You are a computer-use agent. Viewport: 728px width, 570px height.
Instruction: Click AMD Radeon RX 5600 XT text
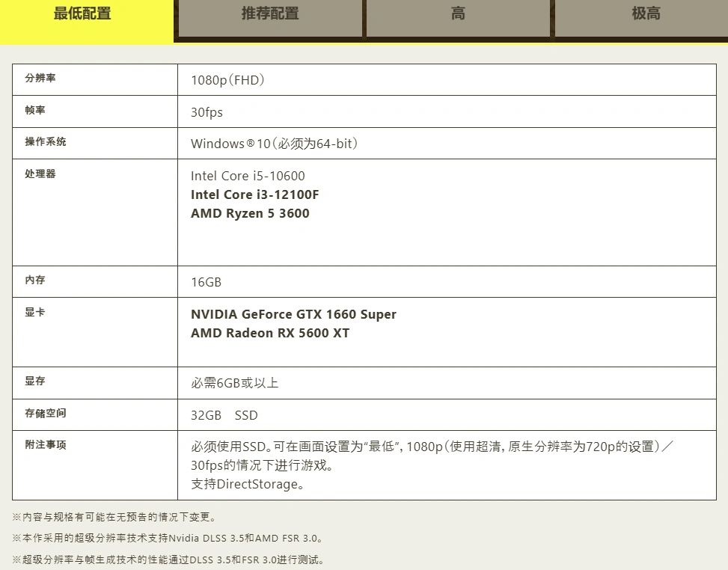(x=270, y=333)
